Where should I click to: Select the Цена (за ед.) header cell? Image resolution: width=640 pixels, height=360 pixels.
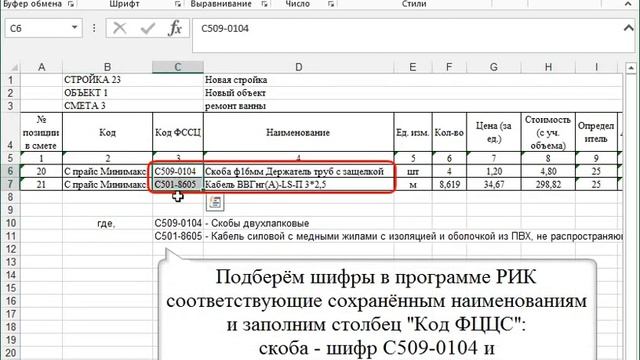point(493,132)
